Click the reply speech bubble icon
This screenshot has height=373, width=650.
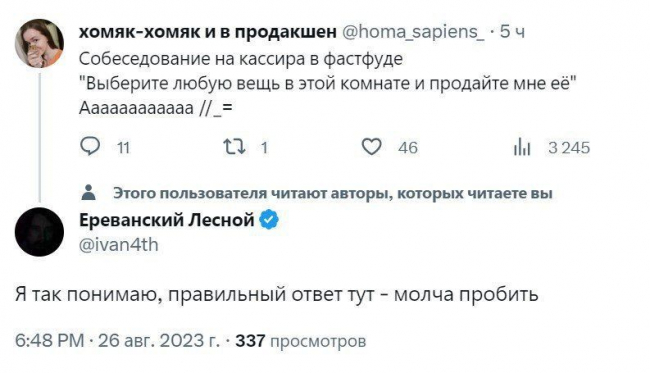point(90,147)
